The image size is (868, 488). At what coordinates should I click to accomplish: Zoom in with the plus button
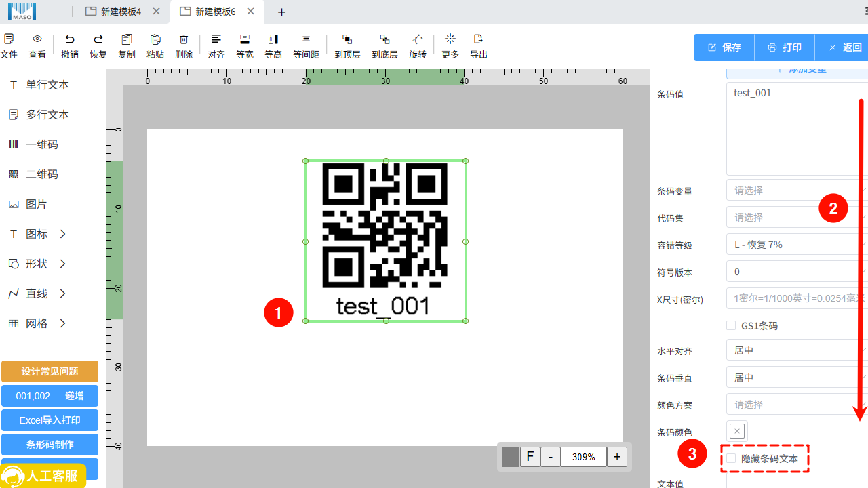(x=616, y=457)
